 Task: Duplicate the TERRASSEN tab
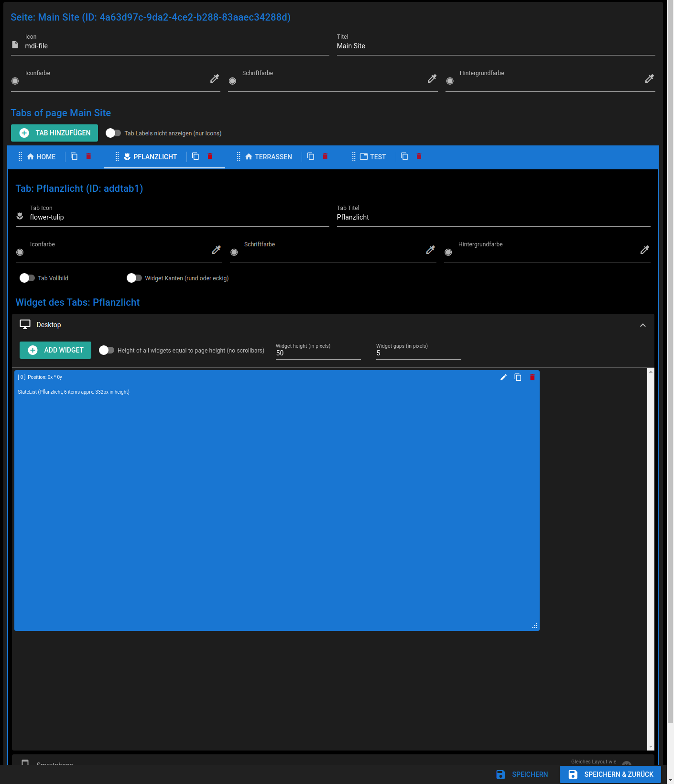(x=311, y=156)
